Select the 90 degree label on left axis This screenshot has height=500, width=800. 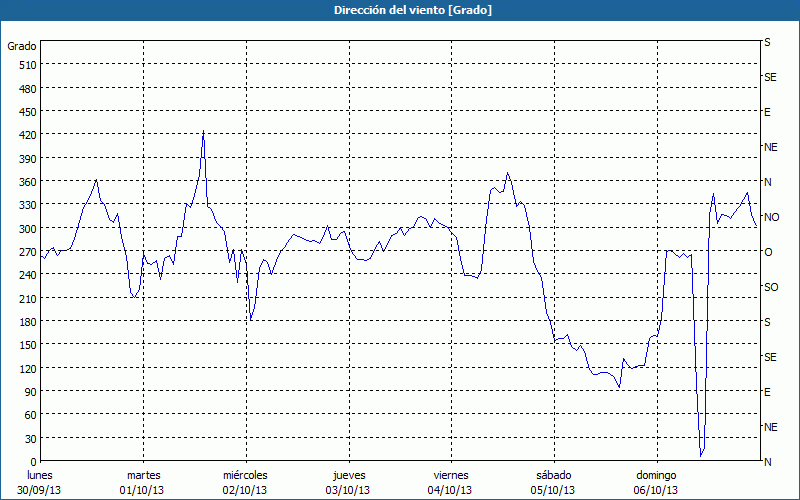[x=29, y=392]
